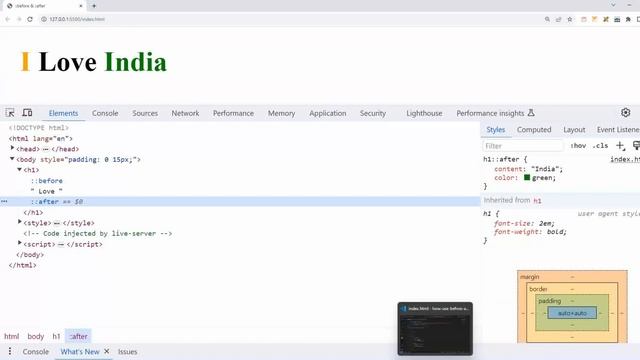Bookmark this page with the star
The height and width of the screenshot is (360, 640).
tap(570, 19)
